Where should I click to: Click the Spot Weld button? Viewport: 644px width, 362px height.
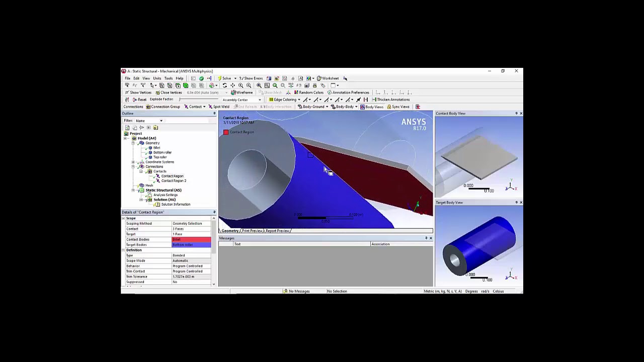pyautogui.click(x=219, y=107)
